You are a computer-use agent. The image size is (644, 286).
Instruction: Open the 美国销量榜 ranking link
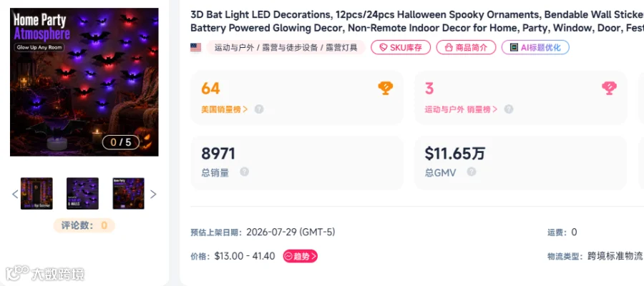point(224,109)
